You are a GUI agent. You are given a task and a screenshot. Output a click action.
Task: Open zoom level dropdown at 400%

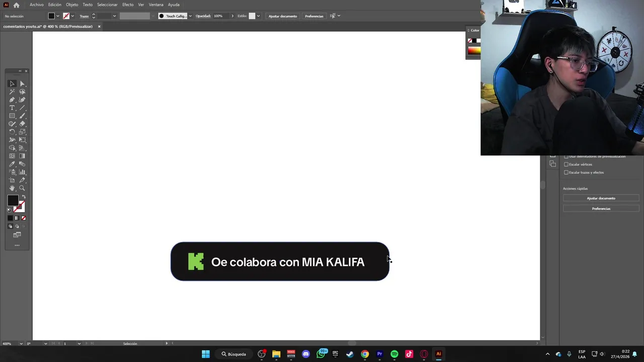click(21, 343)
